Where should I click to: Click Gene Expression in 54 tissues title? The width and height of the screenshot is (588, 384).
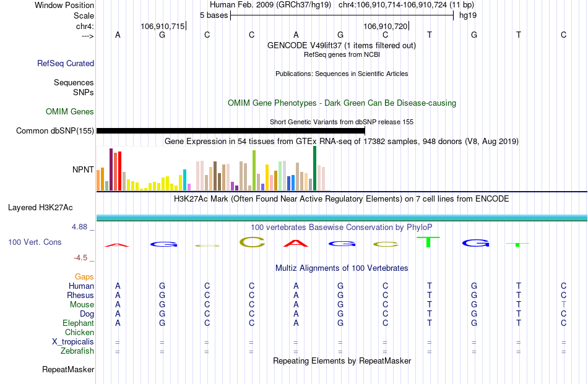point(342,141)
